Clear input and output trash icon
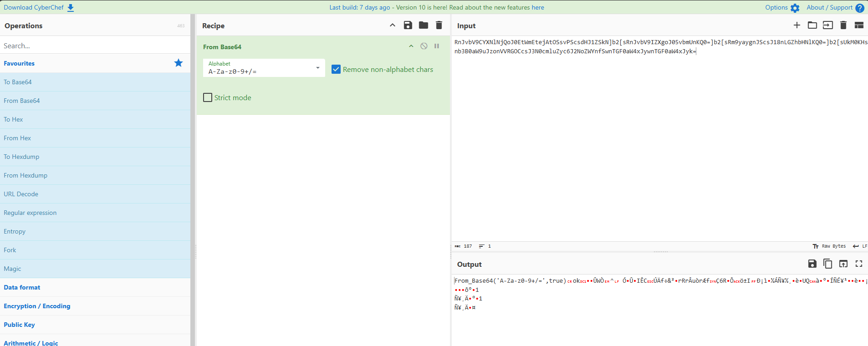Image resolution: width=868 pixels, height=346 pixels. 843,25
